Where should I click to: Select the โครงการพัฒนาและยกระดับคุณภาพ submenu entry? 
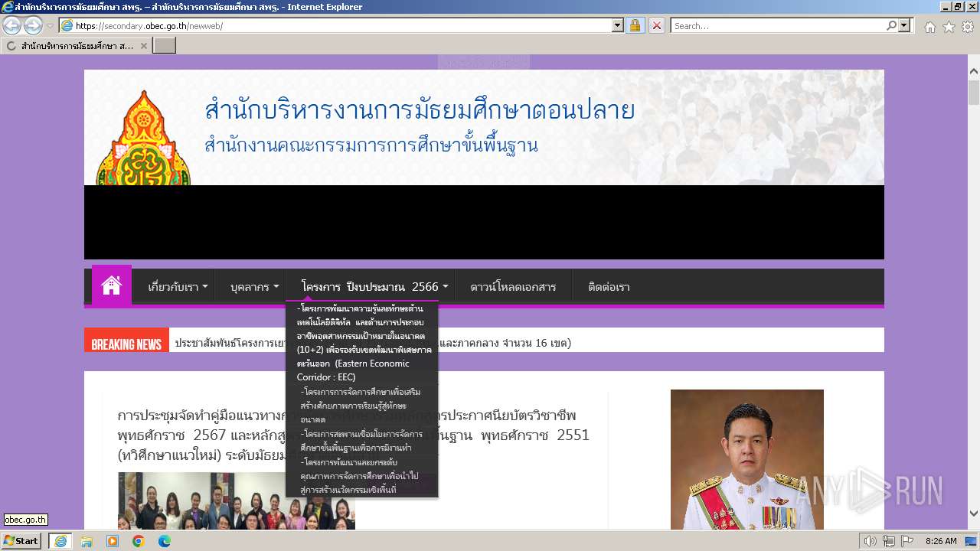click(362, 476)
